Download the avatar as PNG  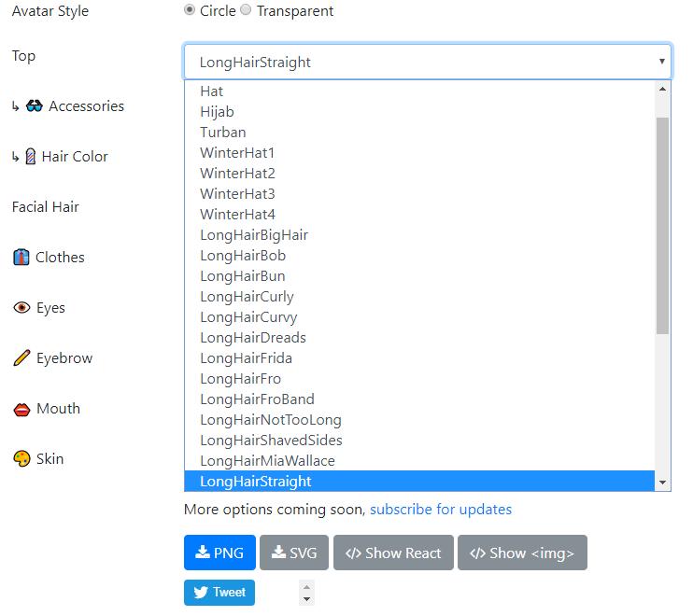[219, 553]
